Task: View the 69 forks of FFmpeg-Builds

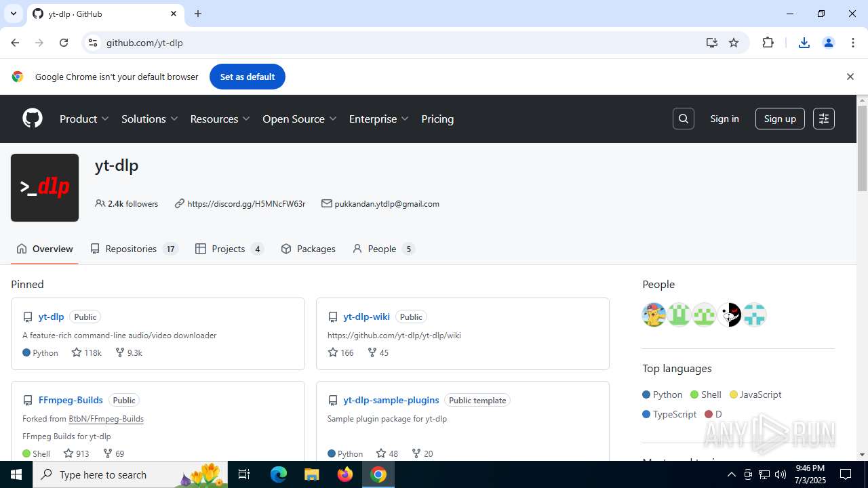Action: coord(113,453)
